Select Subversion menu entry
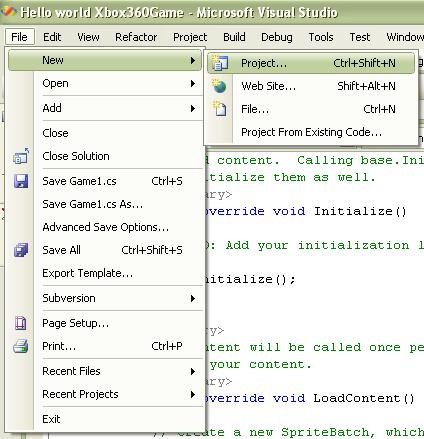This screenshot has height=439, width=424. click(x=105, y=298)
